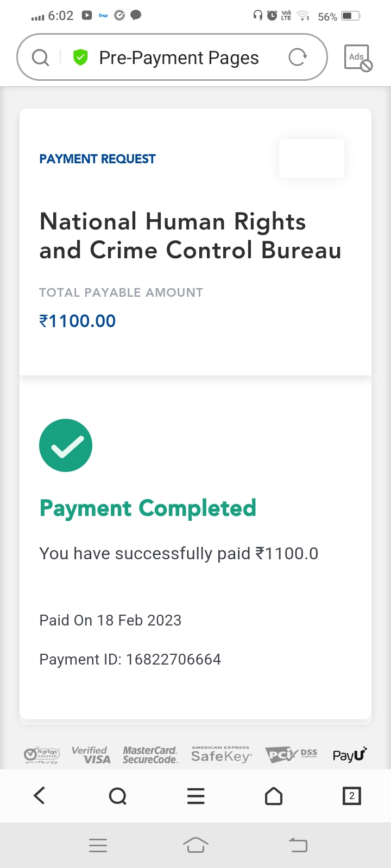Tap the Norton Secured badge

(42, 755)
